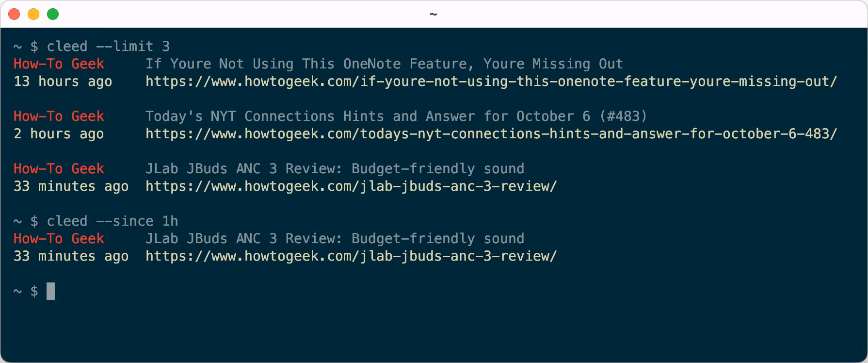Screen dimensions: 868x363
Task: Open the NYT Connections hints howtogeek URL
Action: tap(491, 134)
